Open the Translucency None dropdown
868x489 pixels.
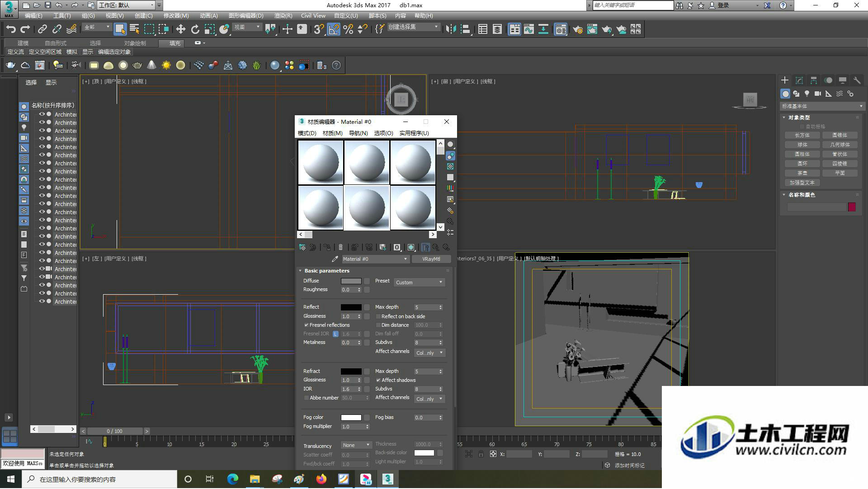tap(356, 446)
